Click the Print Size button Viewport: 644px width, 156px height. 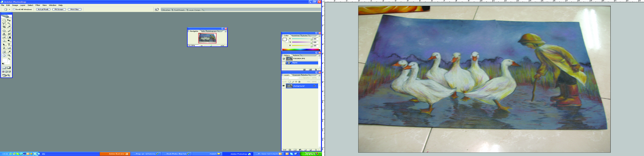[x=75, y=10]
